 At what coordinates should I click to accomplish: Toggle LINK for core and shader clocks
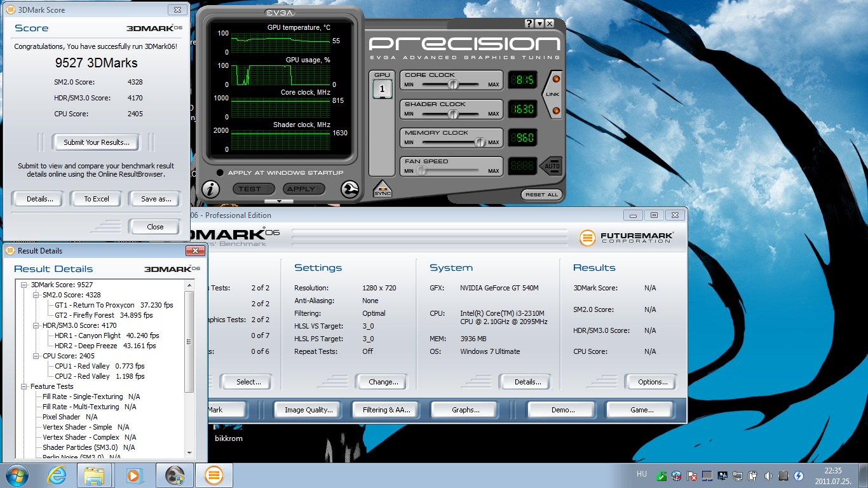(553, 95)
